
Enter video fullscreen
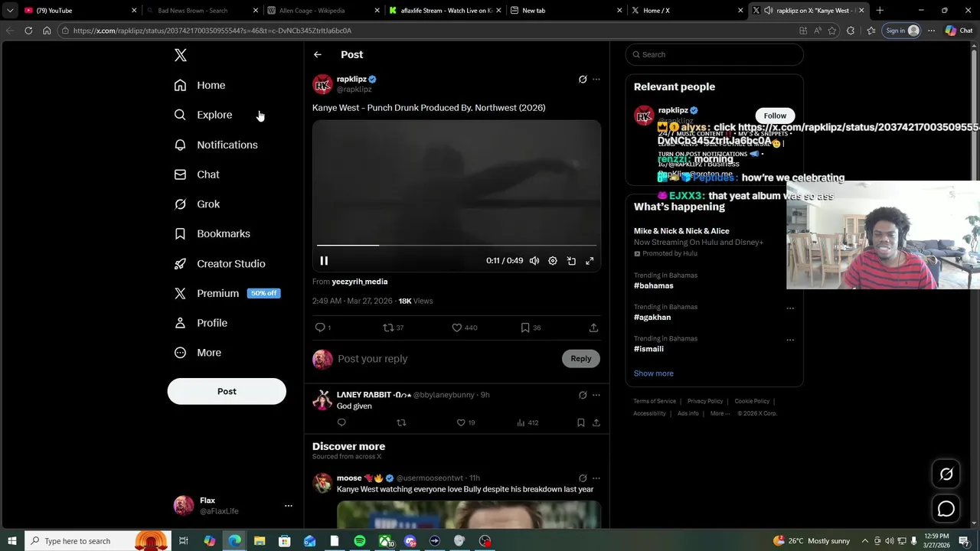click(590, 261)
